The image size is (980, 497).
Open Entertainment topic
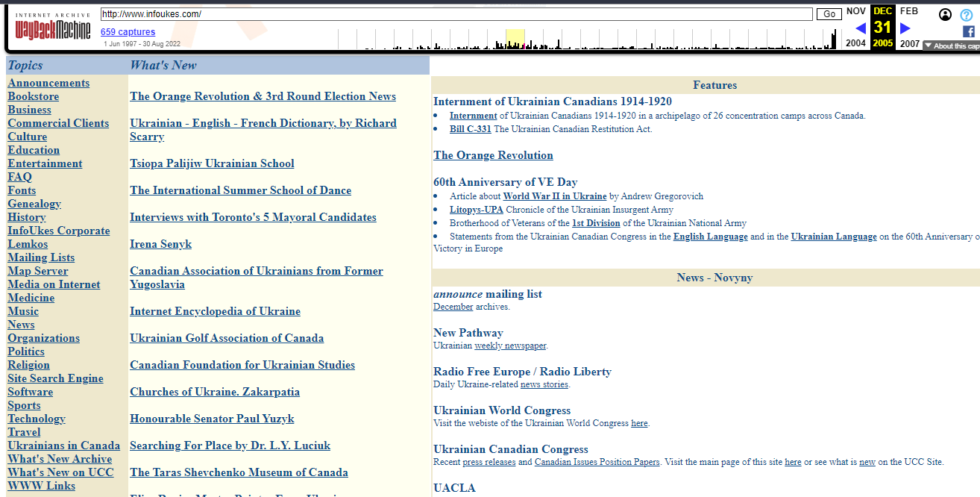45,163
